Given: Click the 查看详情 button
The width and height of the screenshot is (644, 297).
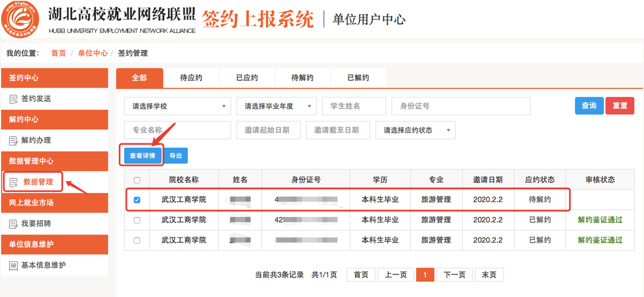Looking at the screenshot, I should 142,156.
